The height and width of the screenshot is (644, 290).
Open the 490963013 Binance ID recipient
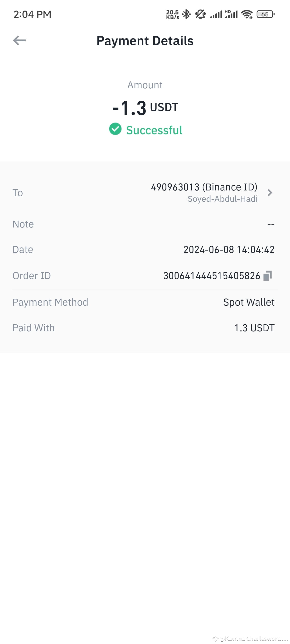[204, 187]
